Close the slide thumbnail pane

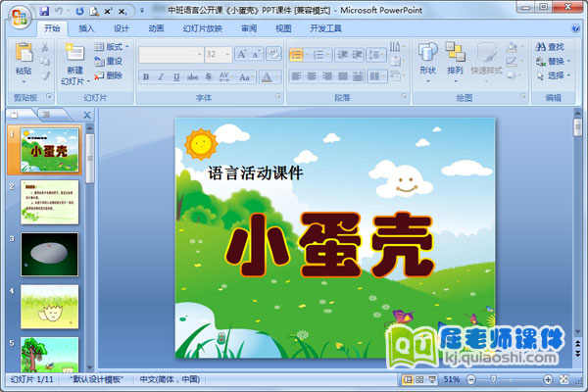87,116
